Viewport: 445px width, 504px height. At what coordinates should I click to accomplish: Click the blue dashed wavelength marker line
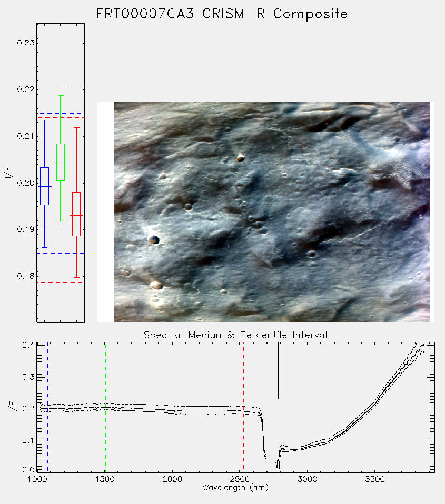(48, 407)
